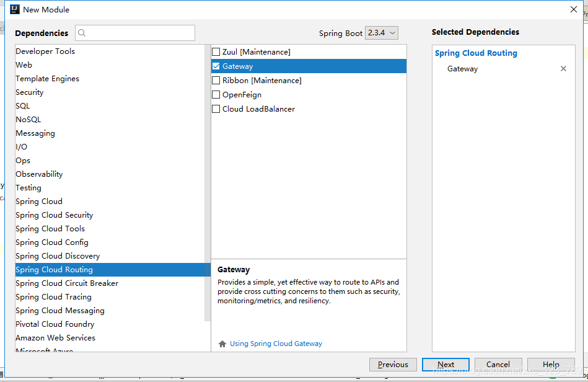588x382 pixels.
Task: Choose Spring Cloud Config category
Action: pos(110,242)
